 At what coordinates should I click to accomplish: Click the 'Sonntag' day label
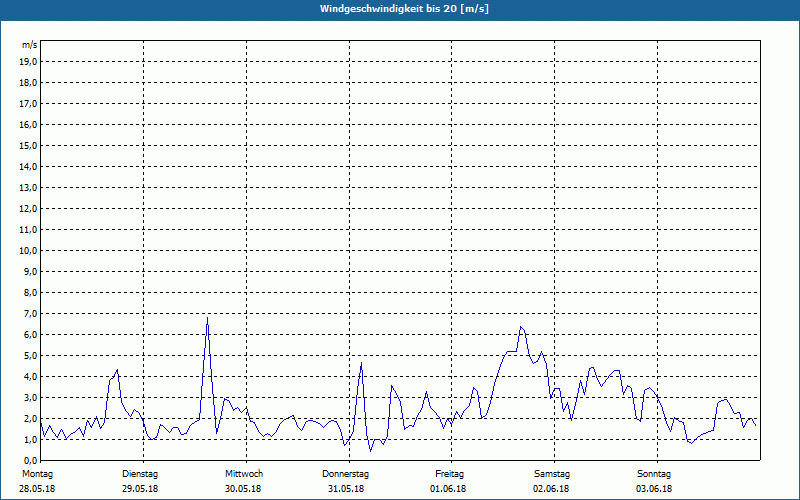[x=654, y=474]
